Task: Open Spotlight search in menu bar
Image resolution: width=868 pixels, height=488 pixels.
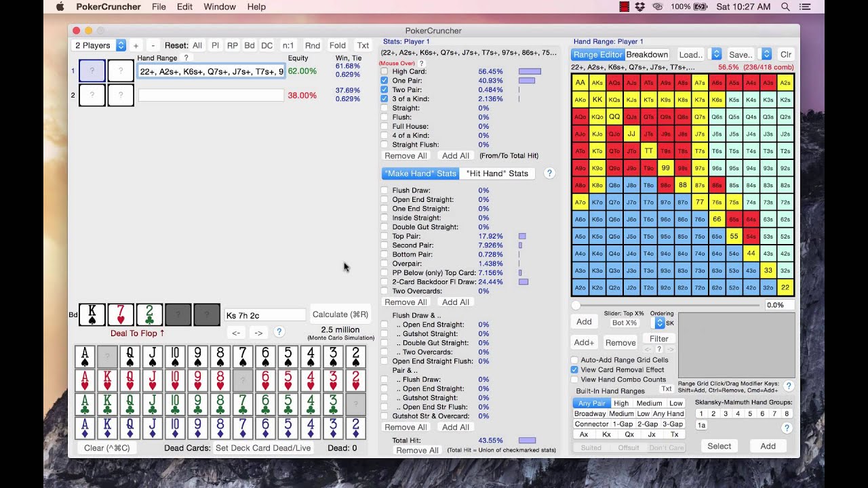Action: (x=785, y=7)
